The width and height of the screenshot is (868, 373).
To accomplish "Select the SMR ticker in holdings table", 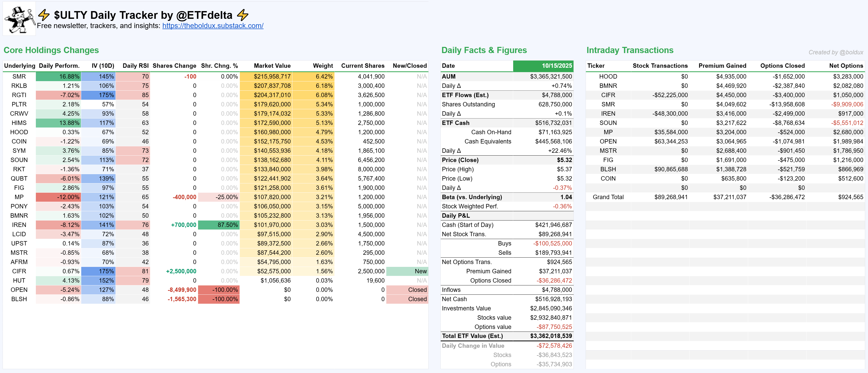I will coord(19,77).
